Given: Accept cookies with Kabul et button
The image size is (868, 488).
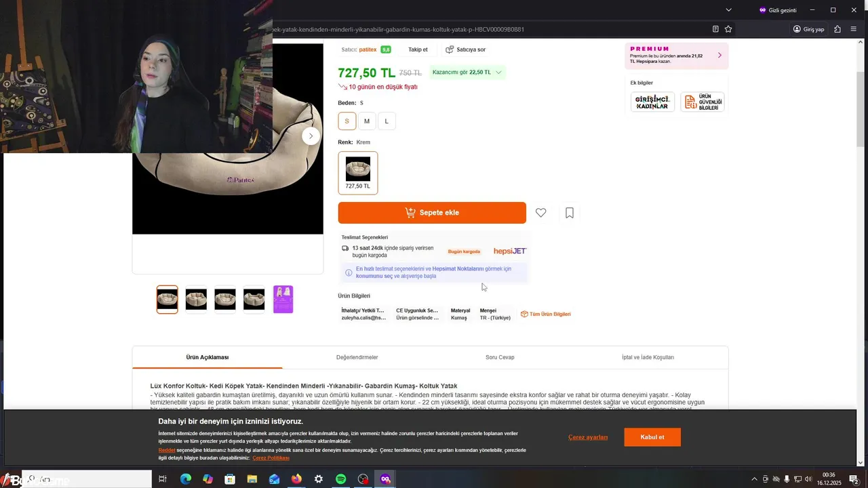Looking at the screenshot, I should coord(652,437).
